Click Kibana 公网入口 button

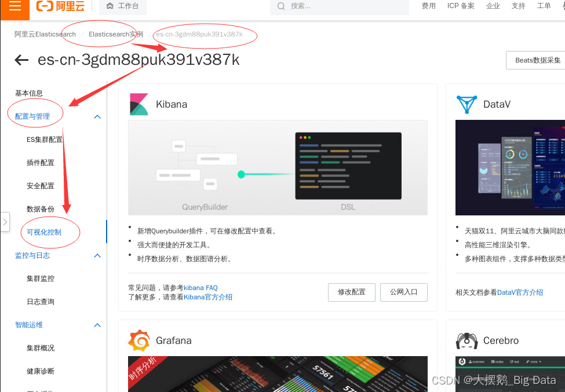click(403, 292)
